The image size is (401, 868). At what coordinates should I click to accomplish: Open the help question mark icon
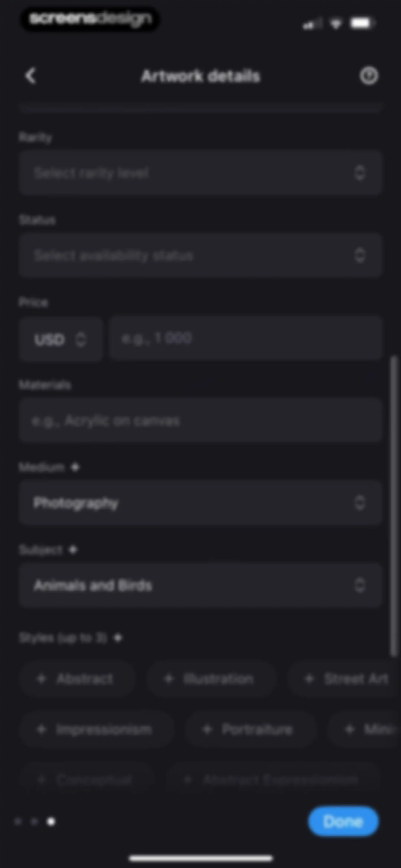point(369,75)
